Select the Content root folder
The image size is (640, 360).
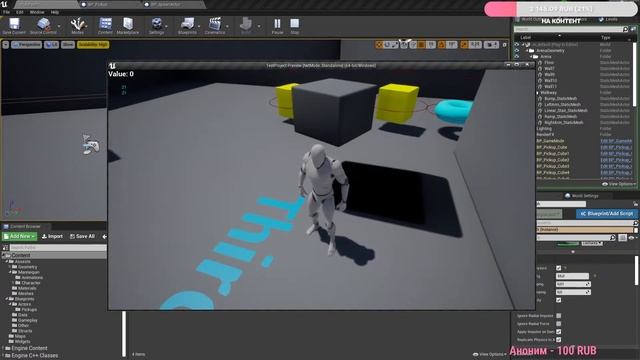tap(54, 256)
